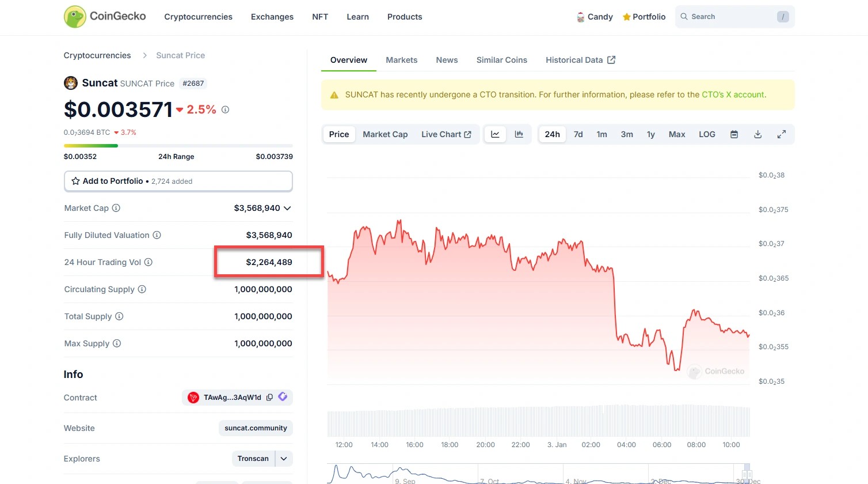Download the chart data
The image size is (868, 484).
point(757,134)
